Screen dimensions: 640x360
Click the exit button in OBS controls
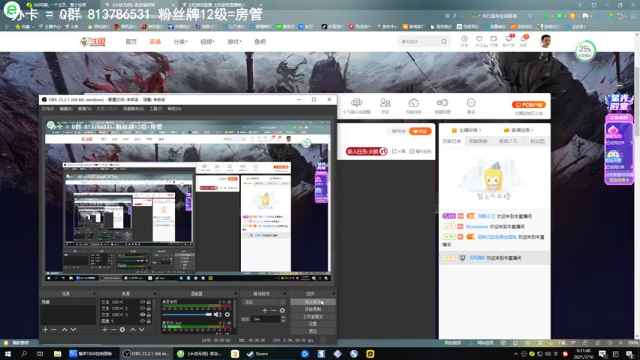coord(313,331)
